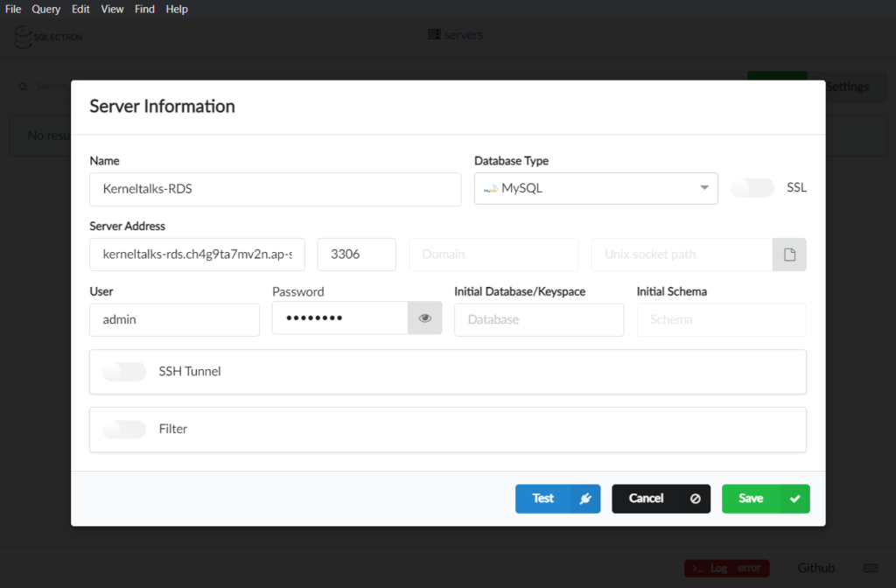Click the ban icon on Cancel button
This screenshot has height=588, width=896.
click(696, 499)
